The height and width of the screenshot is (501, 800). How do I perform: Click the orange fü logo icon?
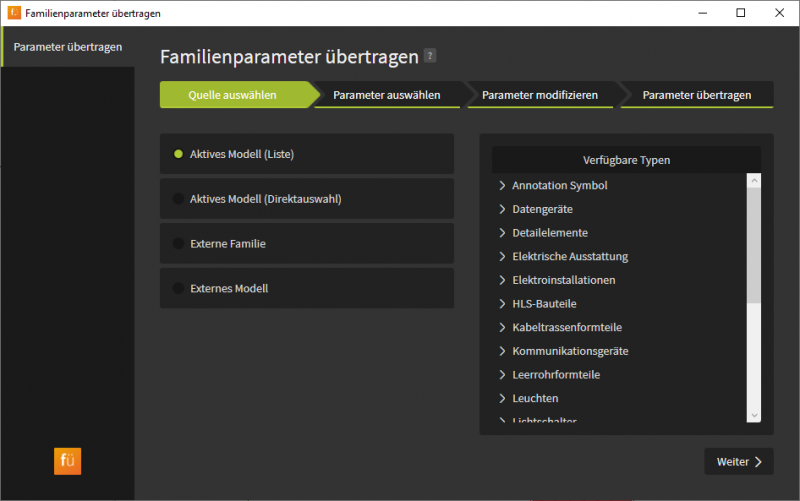[67, 460]
